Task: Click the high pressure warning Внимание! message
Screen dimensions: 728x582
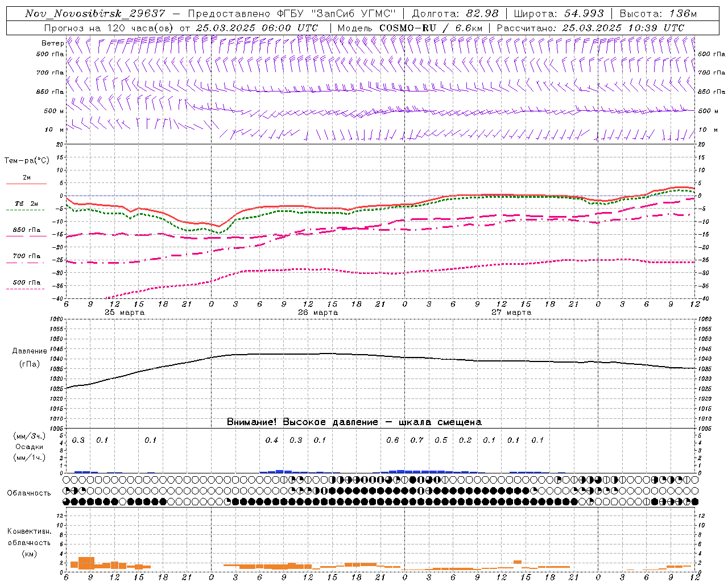Action: tap(354, 422)
